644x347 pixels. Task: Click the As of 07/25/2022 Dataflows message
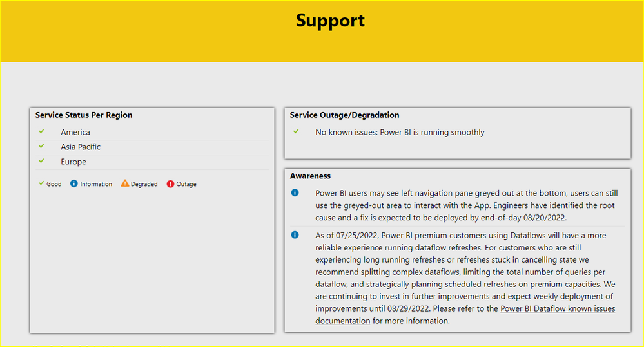[x=465, y=277]
